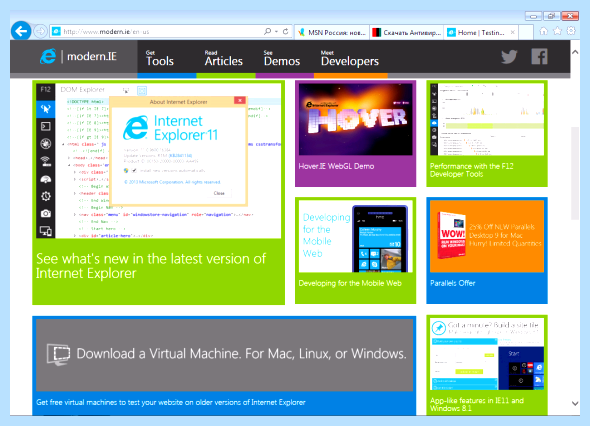Open a new blank tab
Screen dimensions: 590x426
(x=526, y=32)
